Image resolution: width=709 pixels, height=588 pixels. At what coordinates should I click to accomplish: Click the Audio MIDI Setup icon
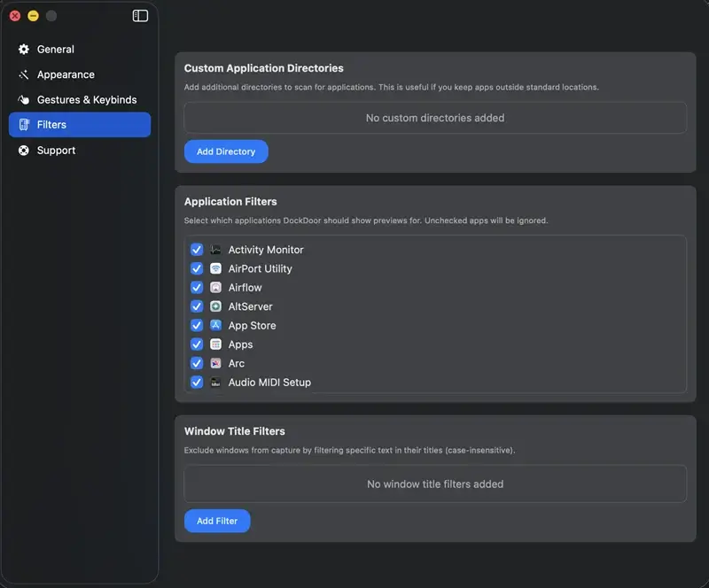(215, 383)
